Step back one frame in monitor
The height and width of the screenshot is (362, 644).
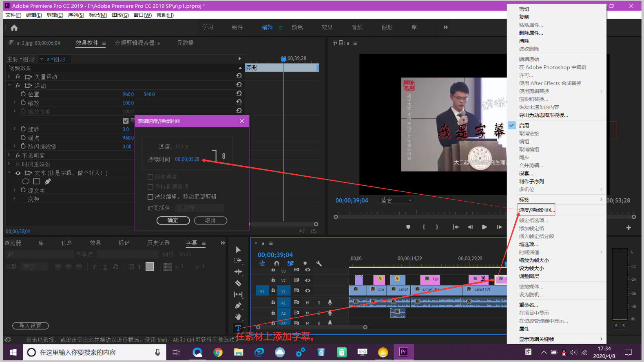click(x=470, y=227)
